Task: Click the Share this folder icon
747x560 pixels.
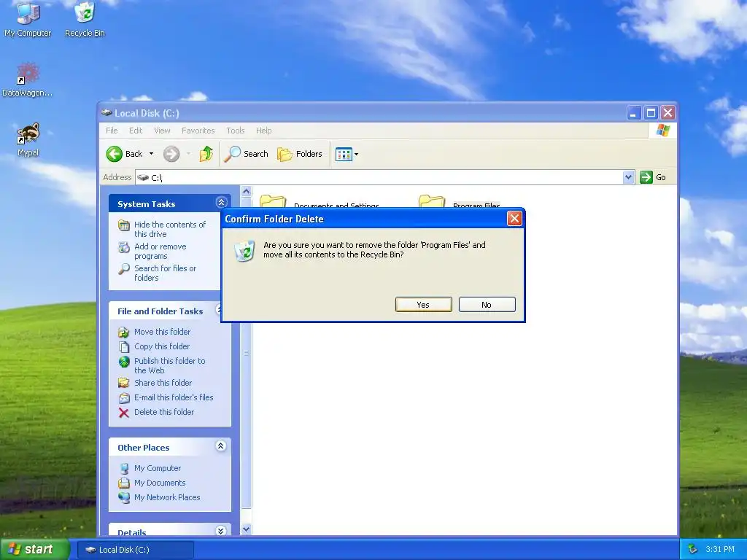Action: tap(124, 383)
